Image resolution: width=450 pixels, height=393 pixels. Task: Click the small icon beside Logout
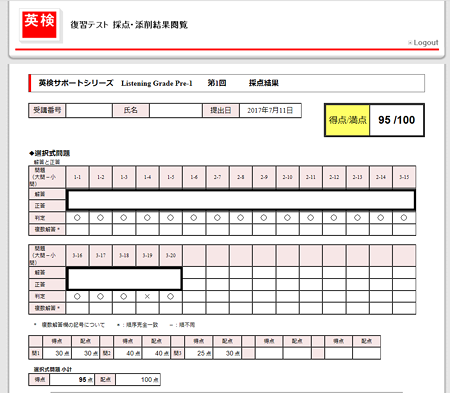(x=410, y=43)
